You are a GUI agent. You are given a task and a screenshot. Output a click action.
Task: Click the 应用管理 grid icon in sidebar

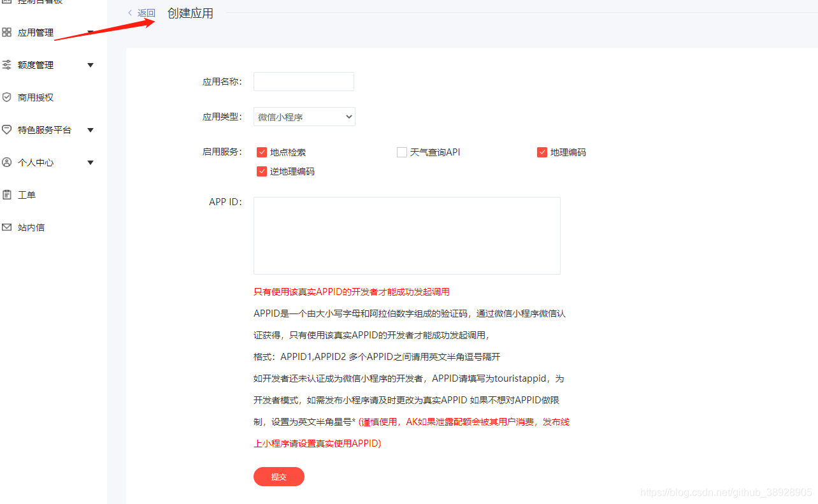point(8,32)
